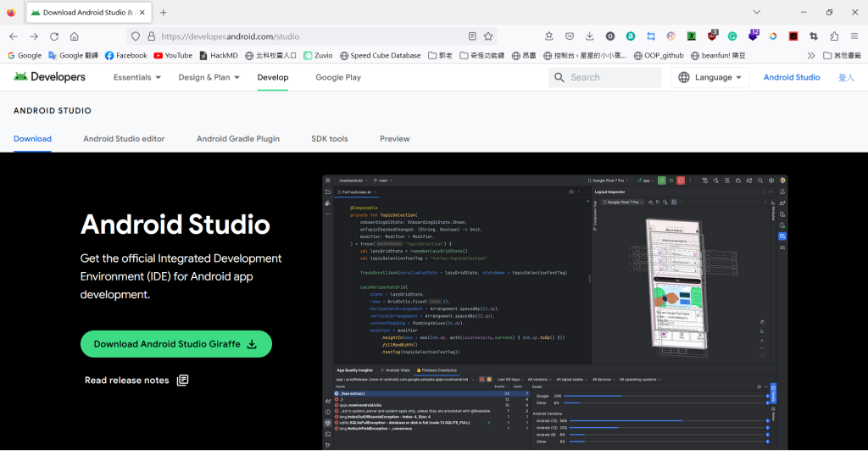Screen dimensions: 868x461
Task: Open the Google bookmark
Action: pos(25,55)
